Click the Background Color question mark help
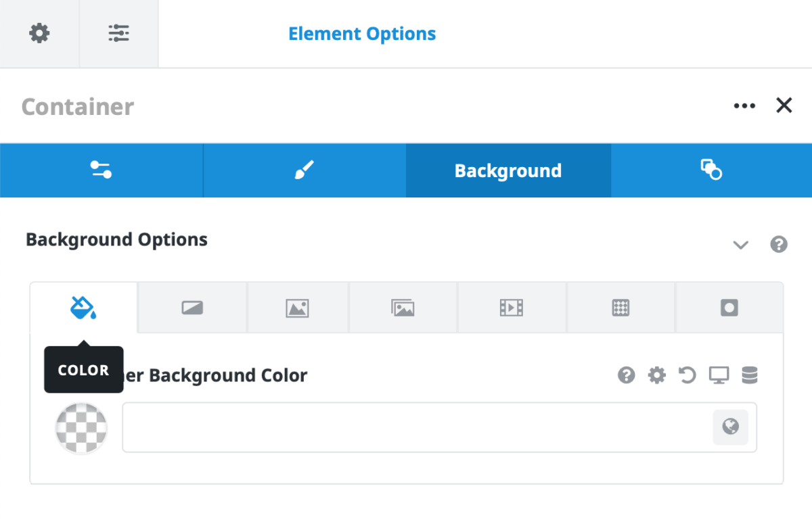This screenshot has height=522, width=812. pyautogui.click(x=626, y=375)
